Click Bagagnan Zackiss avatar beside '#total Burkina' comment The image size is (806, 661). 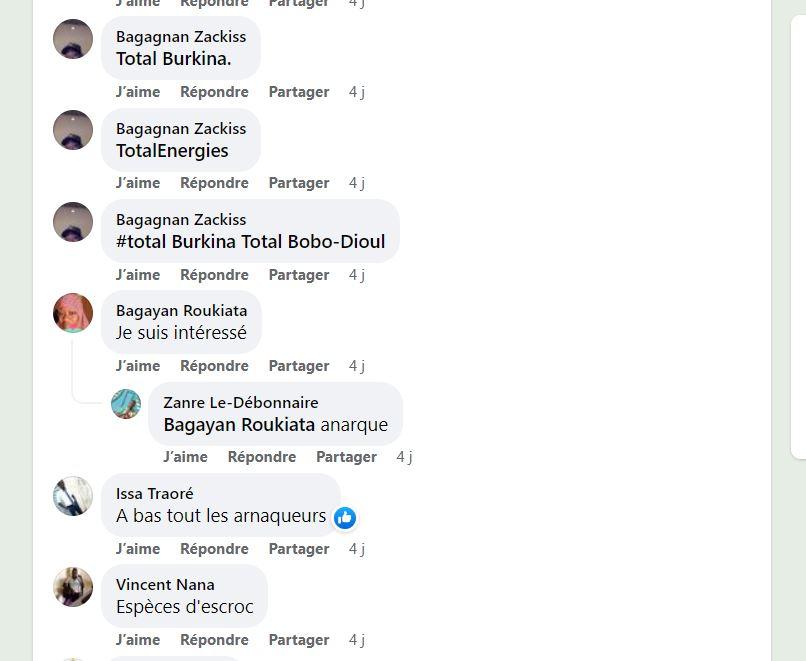pos(73,222)
